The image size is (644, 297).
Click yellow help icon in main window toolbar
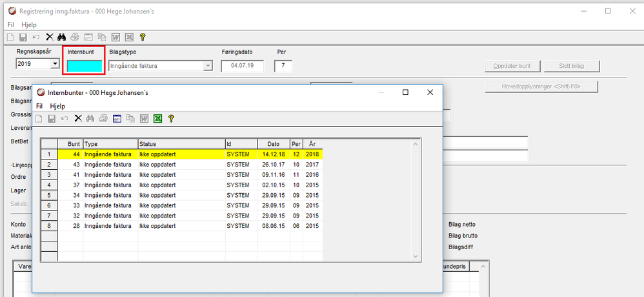(x=142, y=37)
